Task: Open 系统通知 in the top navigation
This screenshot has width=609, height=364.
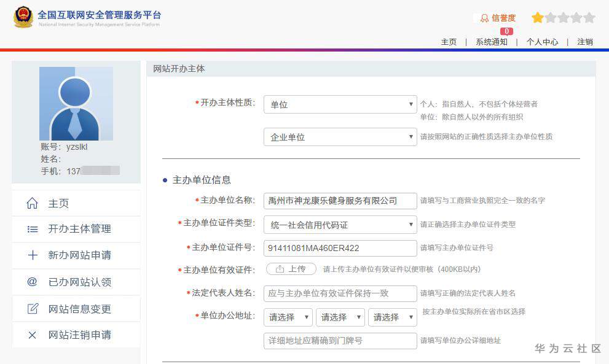Action: pyautogui.click(x=491, y=42)
